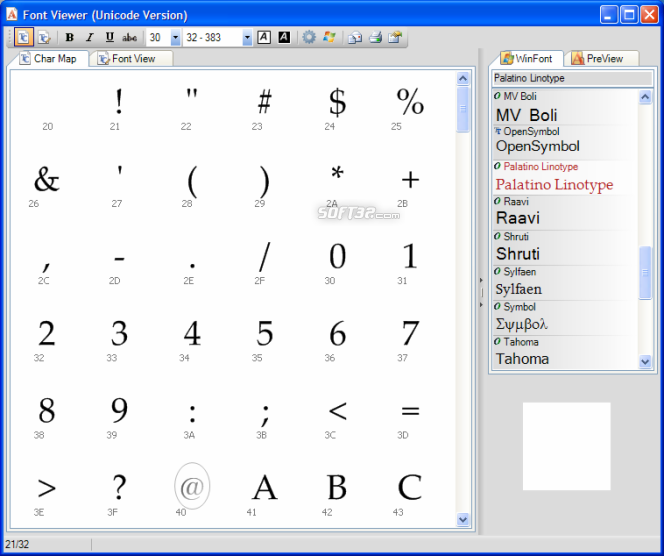Switch to the Char Map tab
664x556 pixels.
click(x=48, y=58)
